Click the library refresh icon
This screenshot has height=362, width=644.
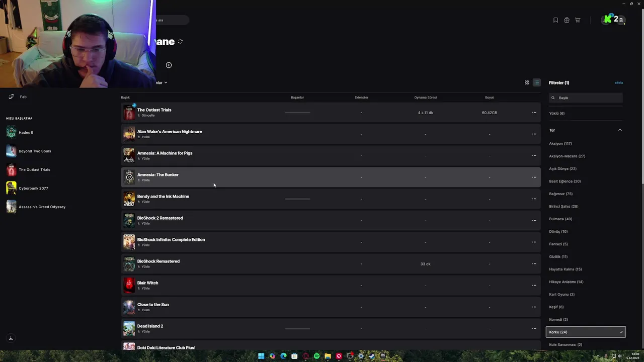[x=180, y=42]
